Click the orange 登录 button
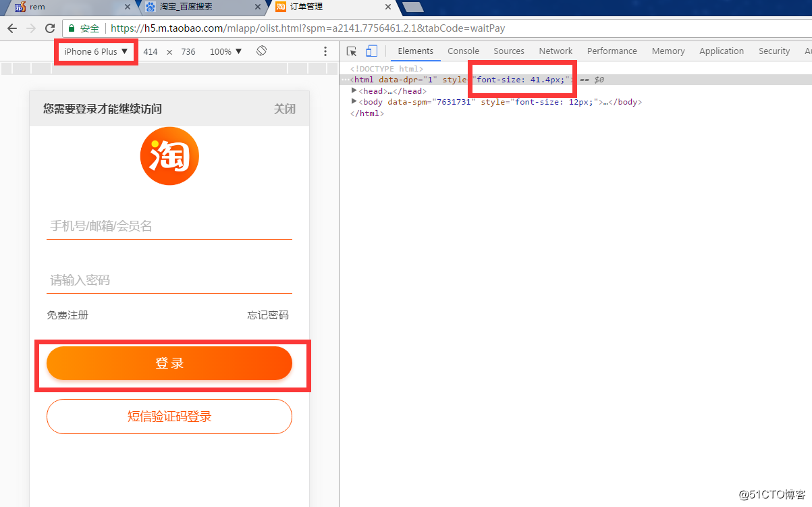The width and height of the screenshot is (812, 507). tap(169, 363)
